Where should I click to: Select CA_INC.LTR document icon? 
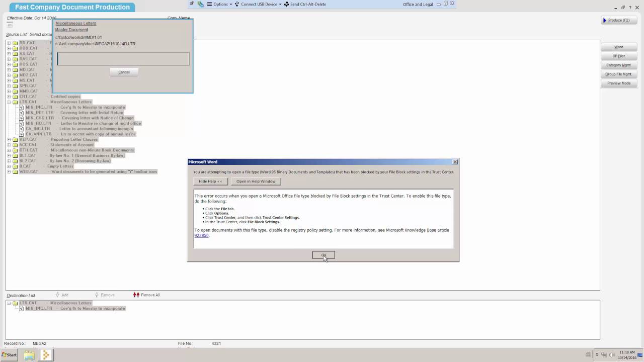point(22,129)
